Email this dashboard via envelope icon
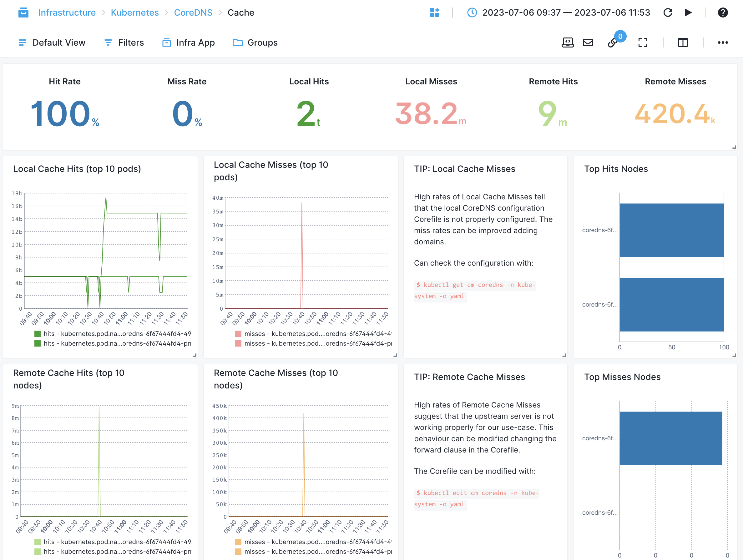This screenshot has height=560, width=743. click(x=588, y=42)
